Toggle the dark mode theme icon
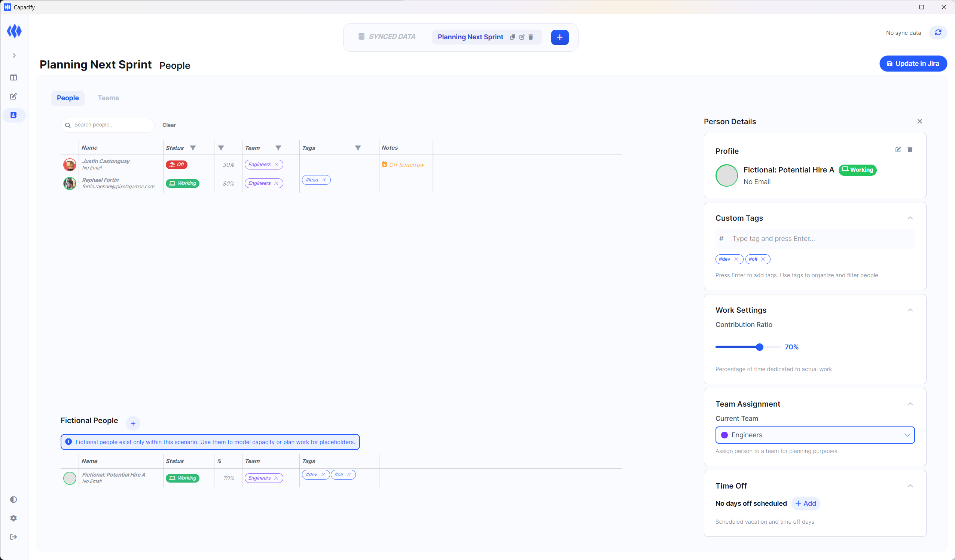 13,499
